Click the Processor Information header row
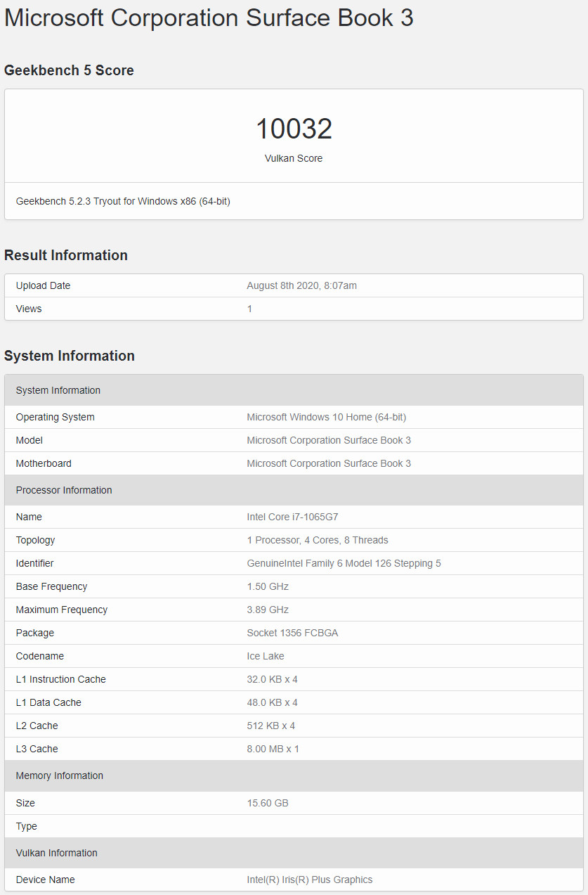The width and height of the screenshot is (588, 895). pos(294,490)
